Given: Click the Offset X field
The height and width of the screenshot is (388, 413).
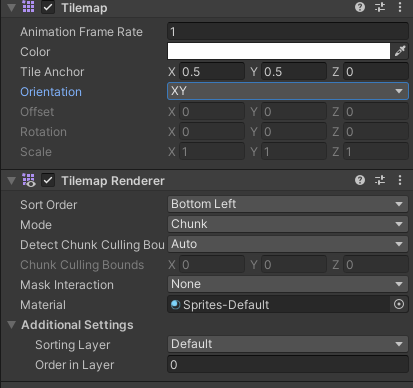Looking at the screenshot, I should 212,111.
